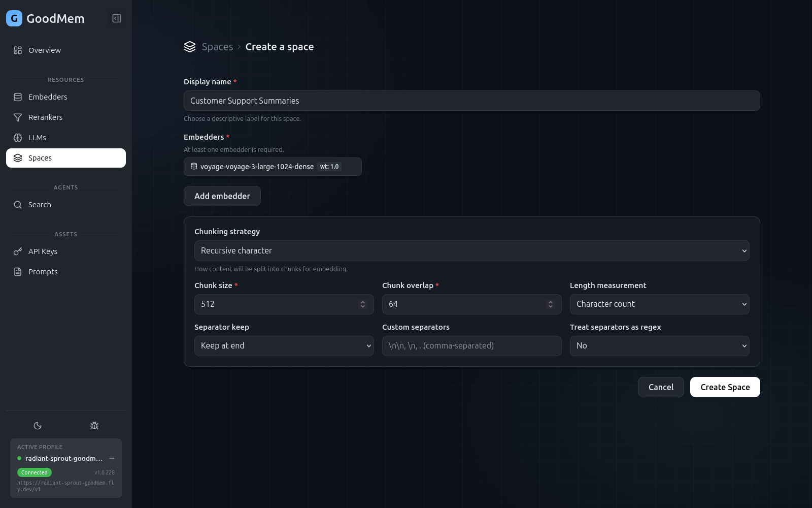Click the Rerankers funnel icon
Viewport: 812px width, 508px height.
pyautogui.click(x=18, y=117)
